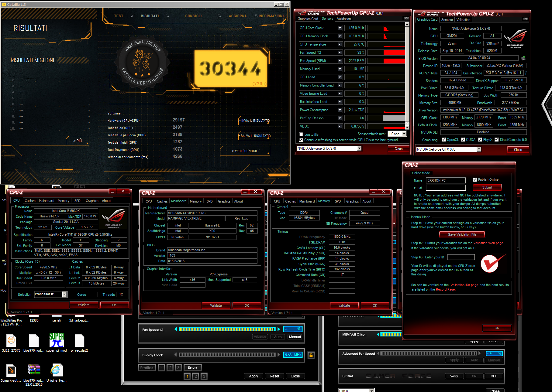Open the TEST tab in Catzilla
Screen dimensions: 552x392
point(119,16)
